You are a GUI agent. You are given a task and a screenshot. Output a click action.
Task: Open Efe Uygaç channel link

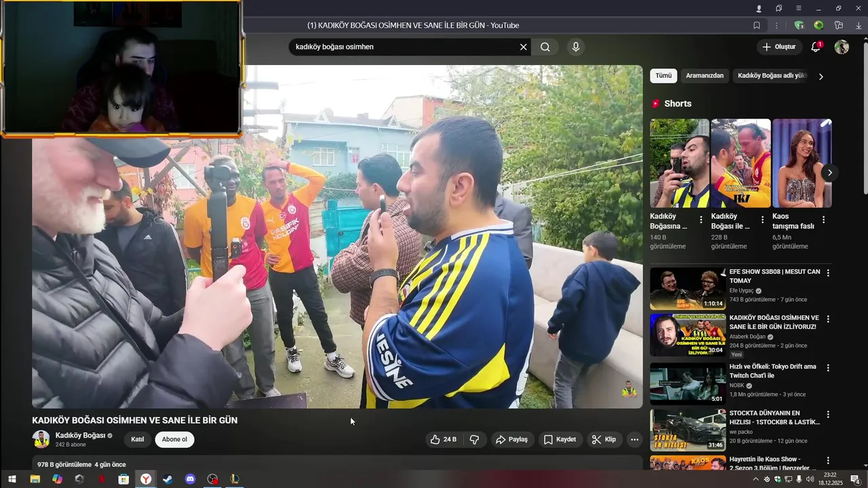click(x=741, y=290)
